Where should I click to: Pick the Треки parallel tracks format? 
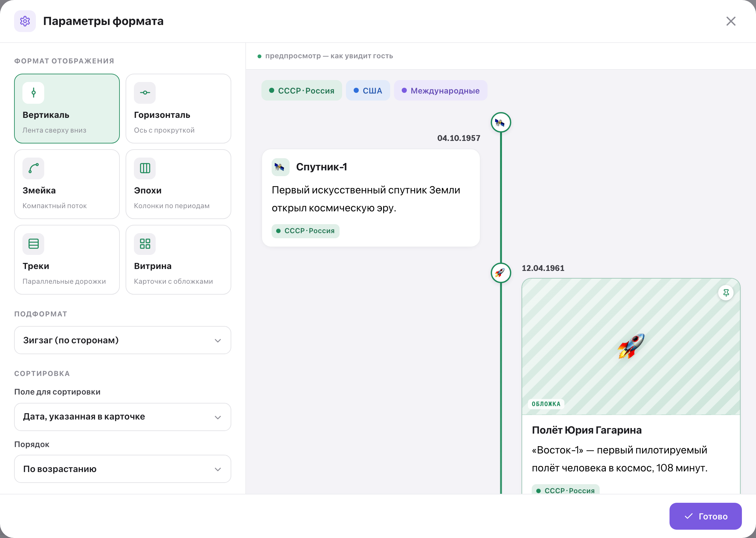[67, 260]
